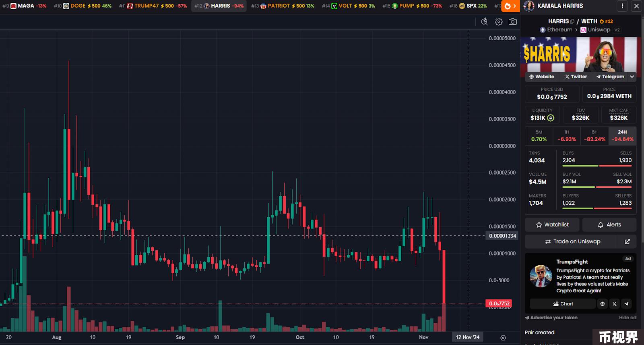Open TRUMP47 trending token #11
644x345 pixels.
(153, 6)
